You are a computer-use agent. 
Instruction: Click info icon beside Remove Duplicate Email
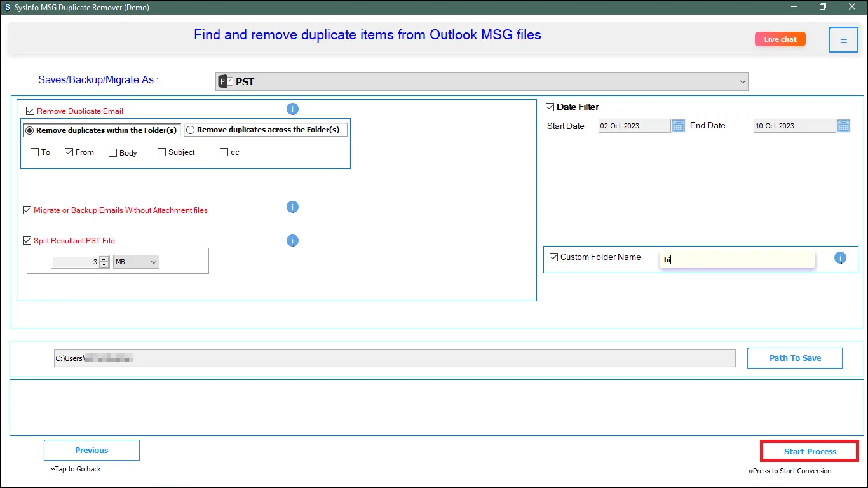[292, 109]
